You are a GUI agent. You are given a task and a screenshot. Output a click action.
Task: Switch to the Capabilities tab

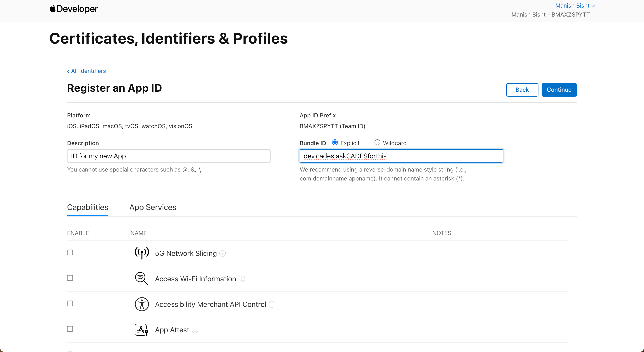point(87,207)
